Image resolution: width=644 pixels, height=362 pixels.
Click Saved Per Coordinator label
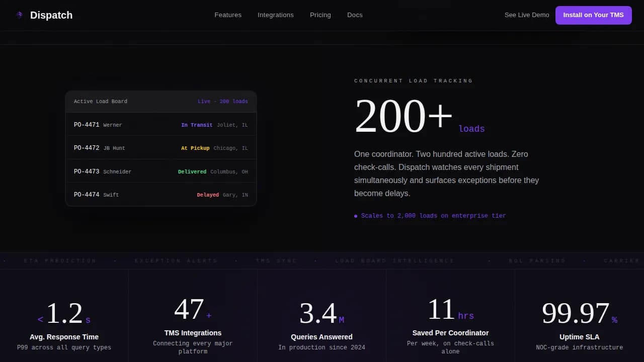pos(450,333)
